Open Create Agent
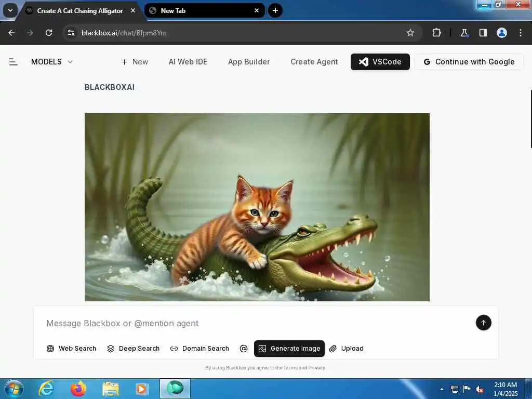532x399 pixels. 314,62
